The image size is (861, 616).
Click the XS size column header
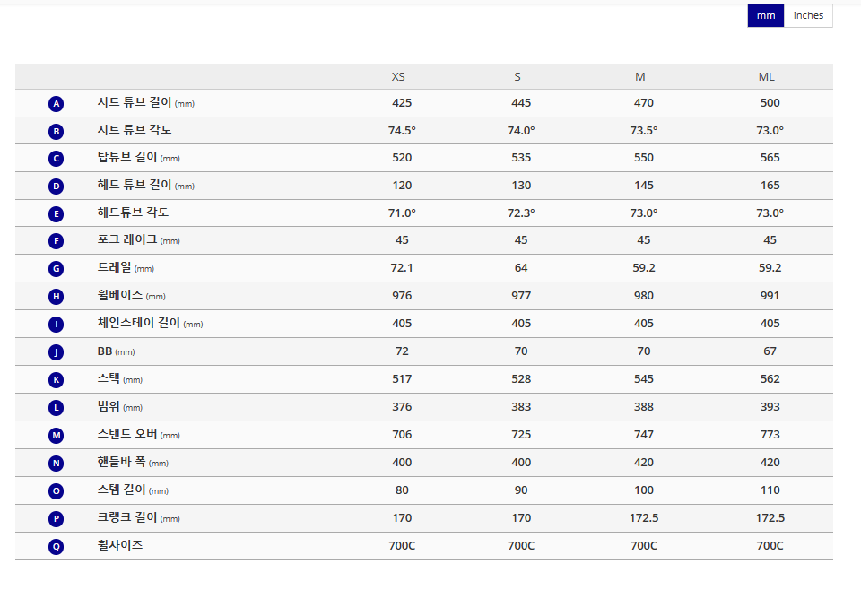(398, 77)
